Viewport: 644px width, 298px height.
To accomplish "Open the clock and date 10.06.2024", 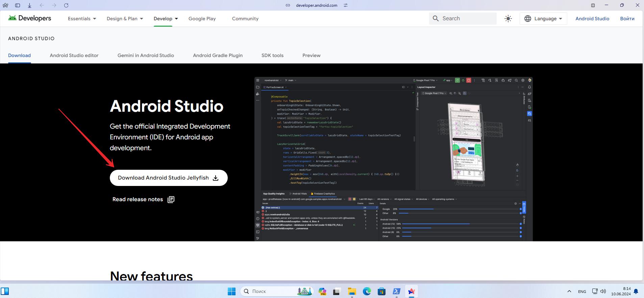I will (621, 291).
